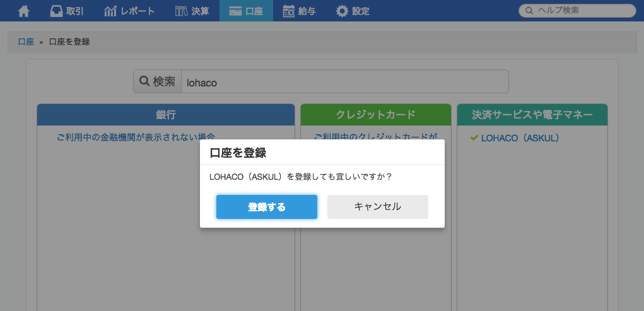Follow the 口座 breadcrumb link

[26, 42]
